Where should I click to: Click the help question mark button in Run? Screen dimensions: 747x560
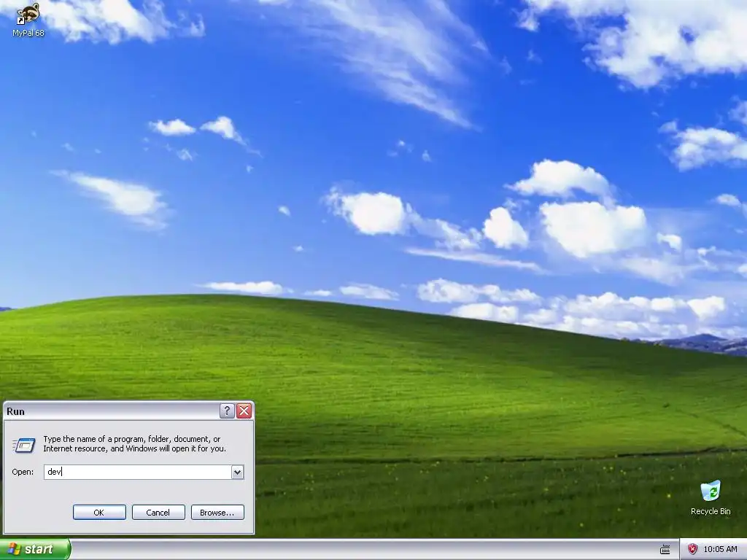pyautogui.click(x=228, y=411)
